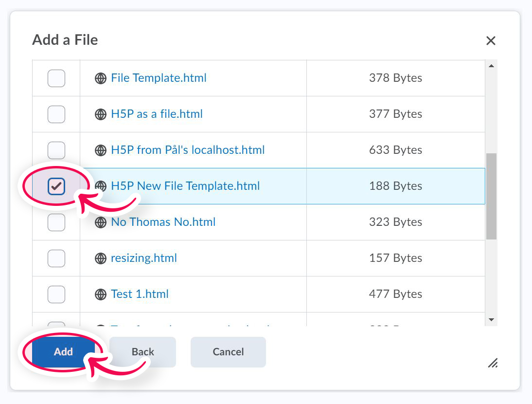Click the scrollbar down arrow
Screen dimensions: 532x404
(x=491, y=319)
